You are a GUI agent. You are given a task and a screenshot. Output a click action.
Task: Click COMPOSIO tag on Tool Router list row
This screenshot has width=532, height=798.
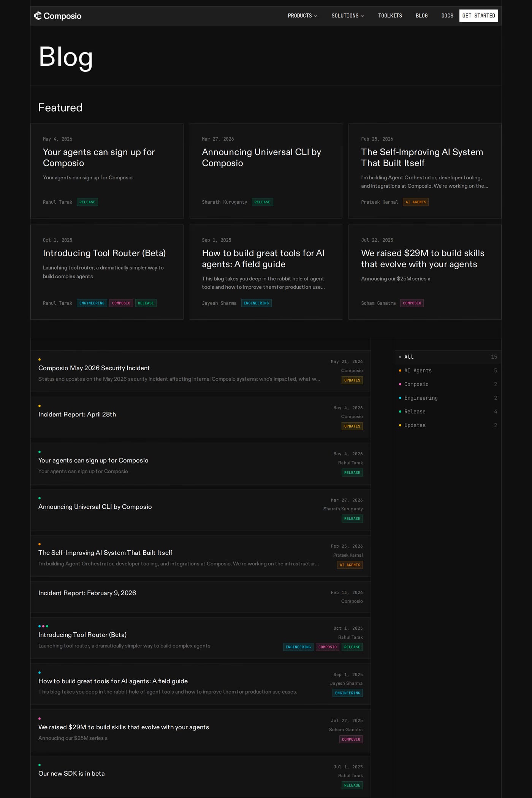(328, 647)
